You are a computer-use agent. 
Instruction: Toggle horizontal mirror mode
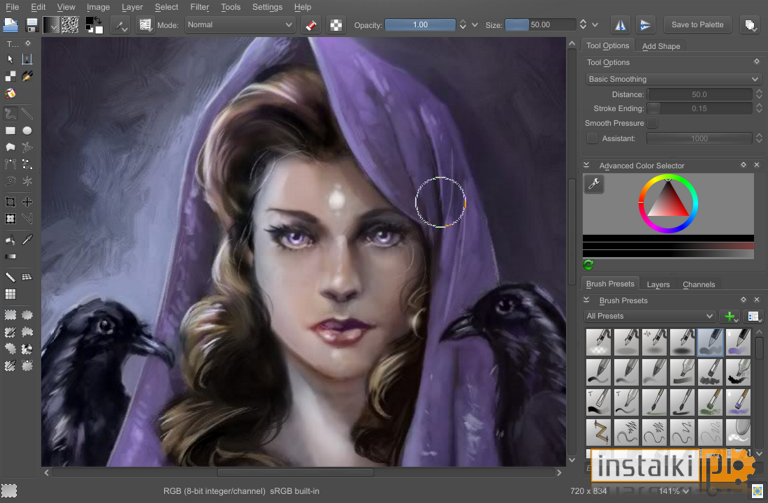tap(620, 25)
